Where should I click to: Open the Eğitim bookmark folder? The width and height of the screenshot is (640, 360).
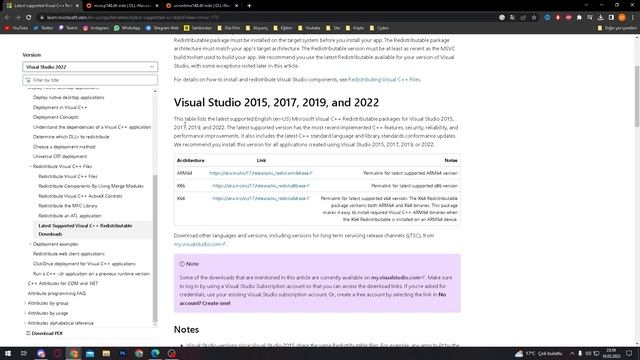pyautogui.click(x=282, y=28)
